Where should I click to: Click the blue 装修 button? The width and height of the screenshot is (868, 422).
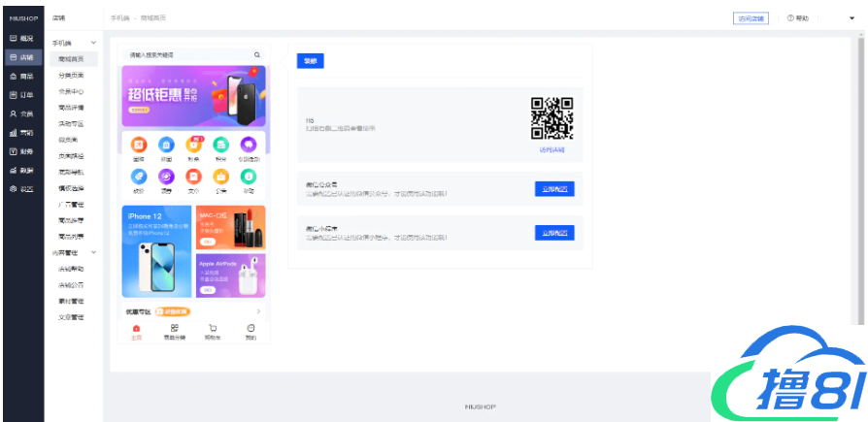[x=311, y=60]
